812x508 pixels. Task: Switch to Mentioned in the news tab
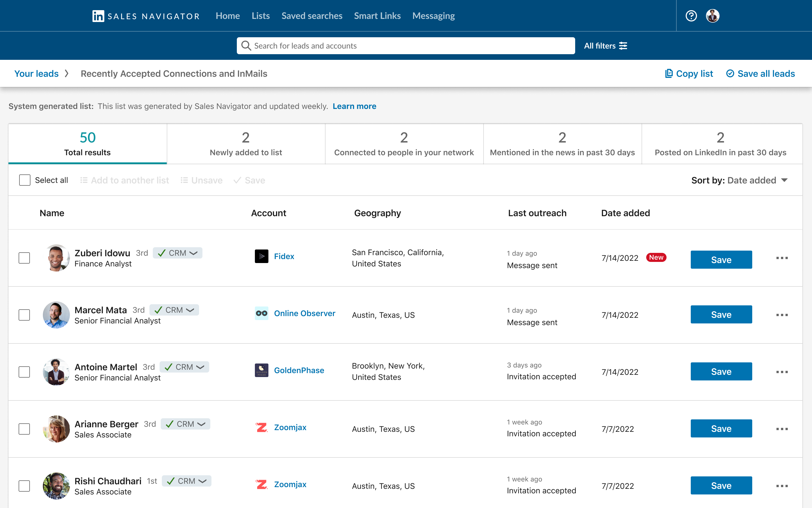click(x=562, y=144)
